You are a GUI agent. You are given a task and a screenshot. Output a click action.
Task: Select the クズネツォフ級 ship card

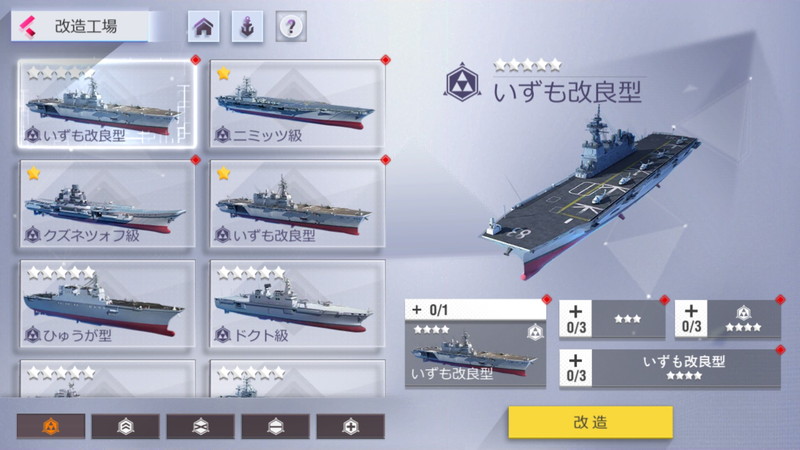point(107,204)
